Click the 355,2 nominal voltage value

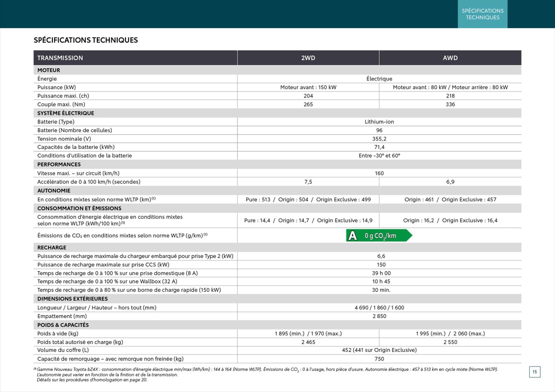coord(379,139)
